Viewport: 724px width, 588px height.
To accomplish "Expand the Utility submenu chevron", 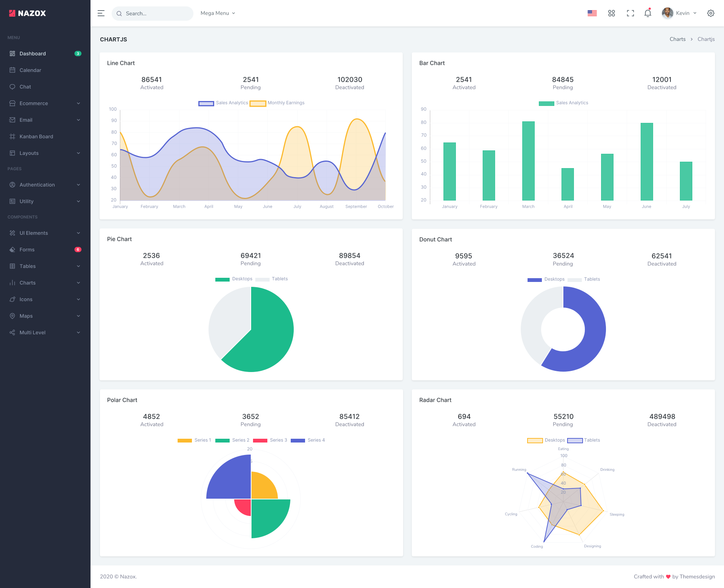I will coord(78,201).
